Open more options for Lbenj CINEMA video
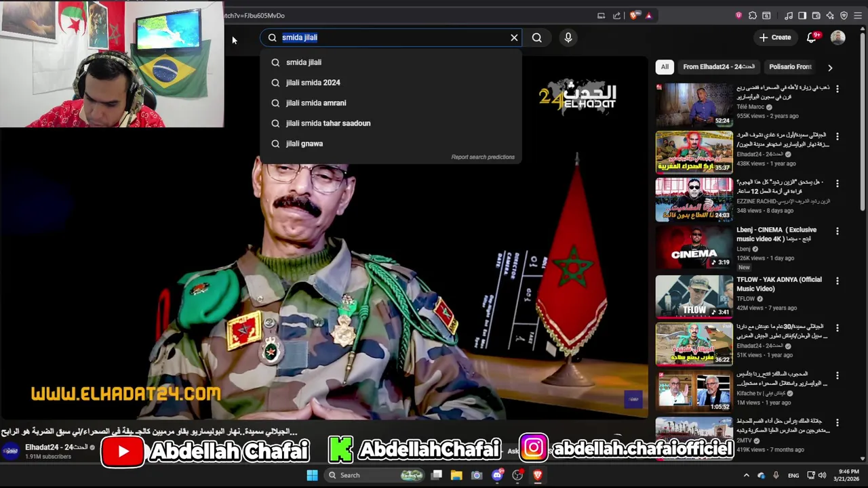This screenshot has height=488, width=868. (x=837, y=231)
